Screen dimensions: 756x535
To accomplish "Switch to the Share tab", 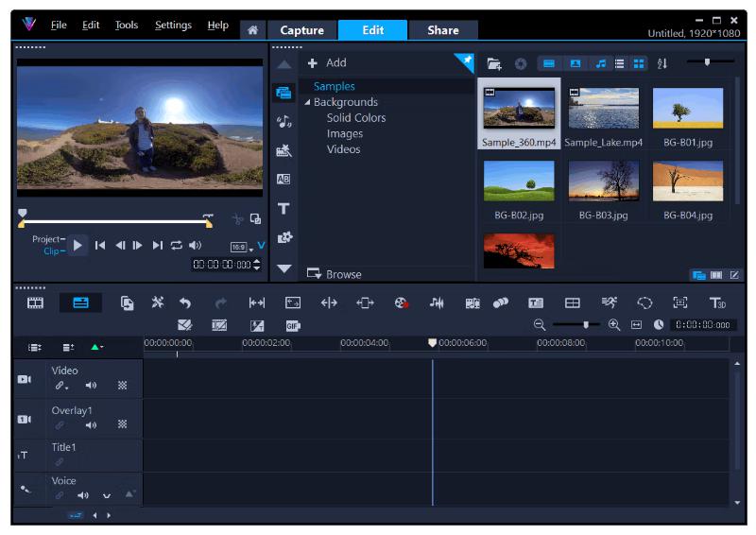I will click(442, 30).
